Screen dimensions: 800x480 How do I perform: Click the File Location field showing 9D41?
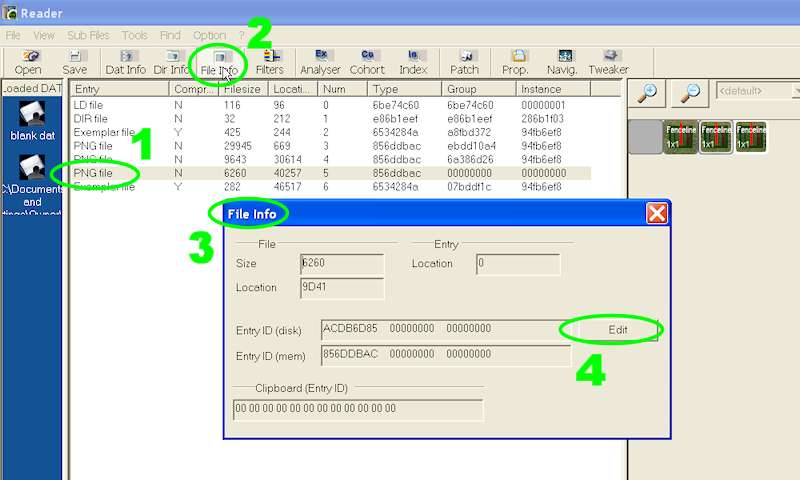click(x=342, y=288)
